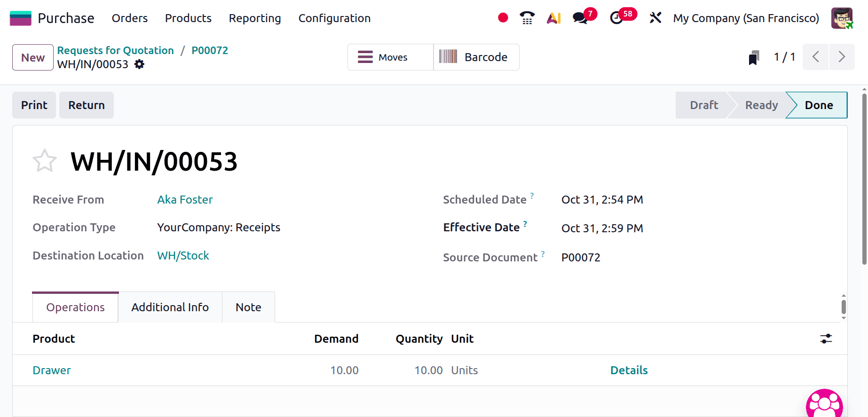Open the conversations message icon
The height and width of the screenshot is (417, 868).
[580, 18]
